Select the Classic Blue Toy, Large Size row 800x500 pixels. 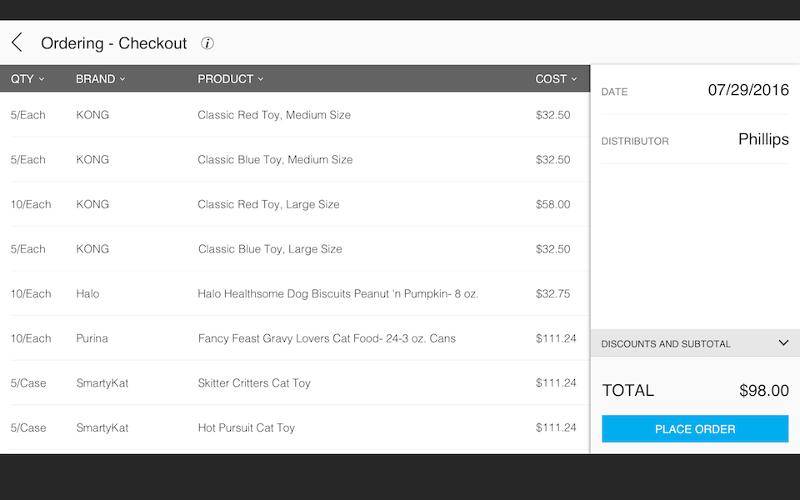(x=295, y=249)
